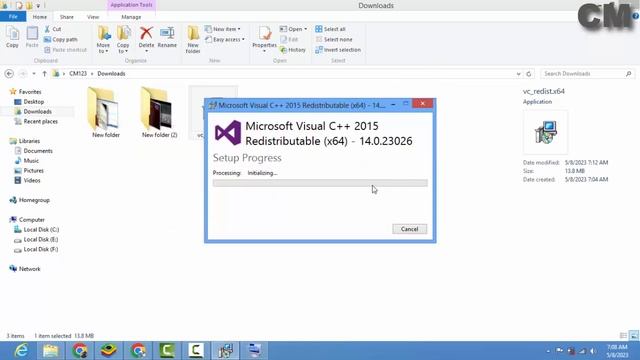Click the installer icon on taskbar
Viewport: 640px width, 360px height.
[x=225, y=351]
